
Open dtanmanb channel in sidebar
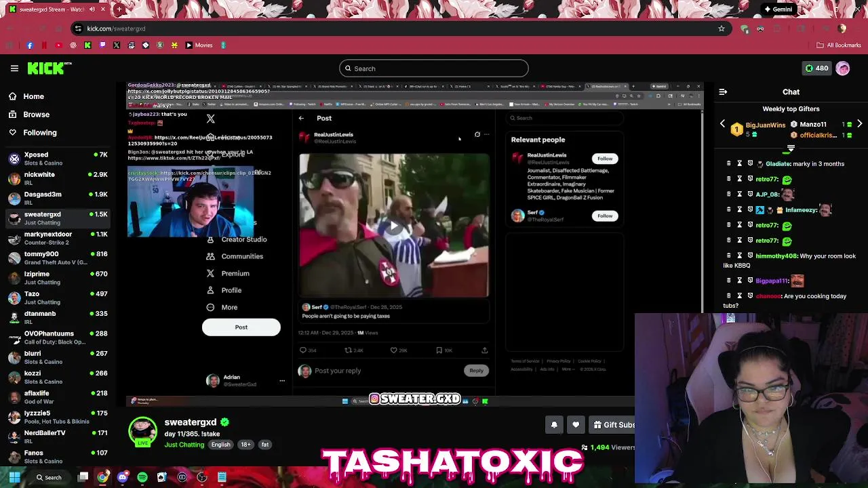(x=58, y=317)
